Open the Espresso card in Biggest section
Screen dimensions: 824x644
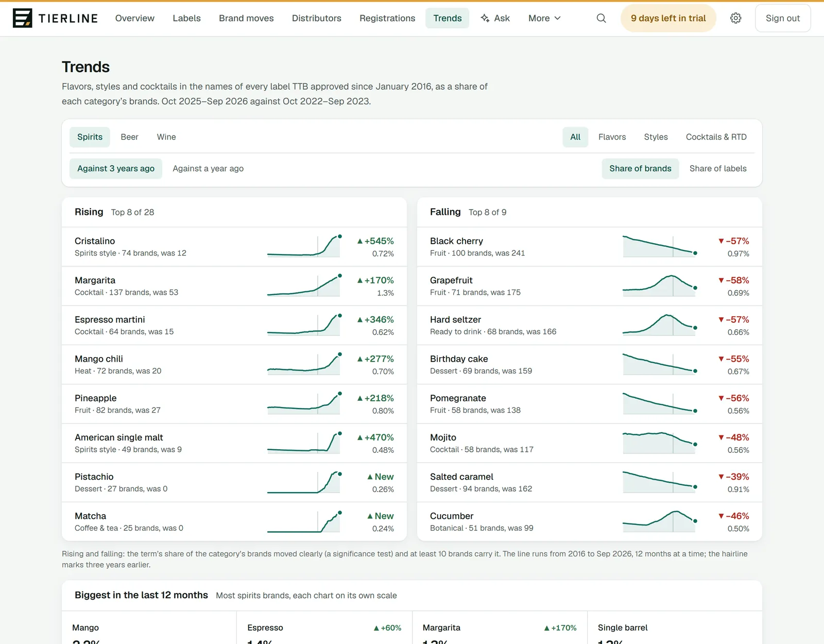tap(324, 628)
